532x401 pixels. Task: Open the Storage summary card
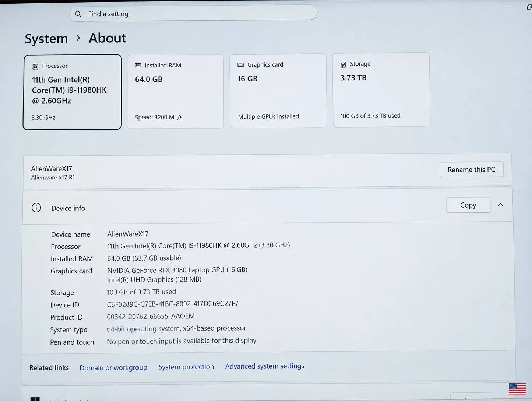point(381,90)
